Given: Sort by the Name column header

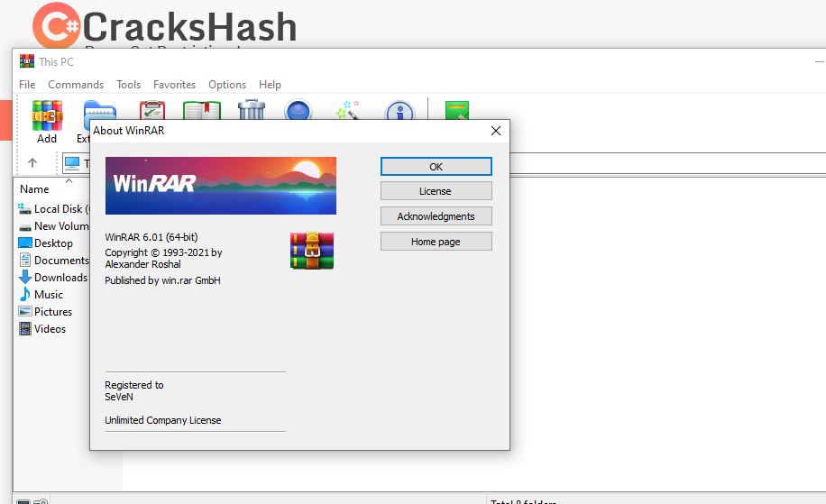Looking at the screenshot, I should coord(34,189).
